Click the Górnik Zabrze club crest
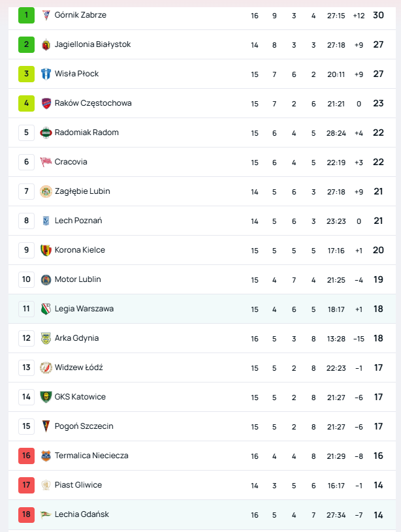Screen dimensions: 401x532 click(46, 15)
